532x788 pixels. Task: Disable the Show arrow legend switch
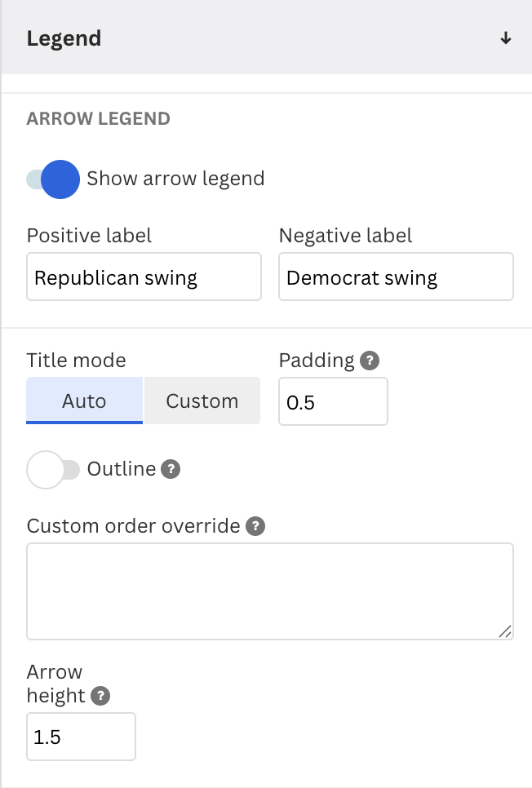coord(53,179)
